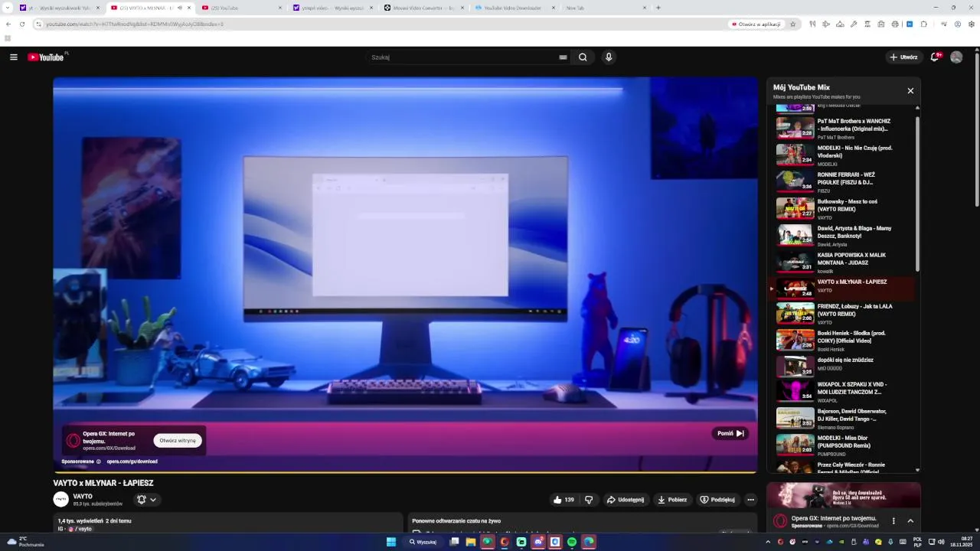Open browser settings gear icon

[972, 24]
